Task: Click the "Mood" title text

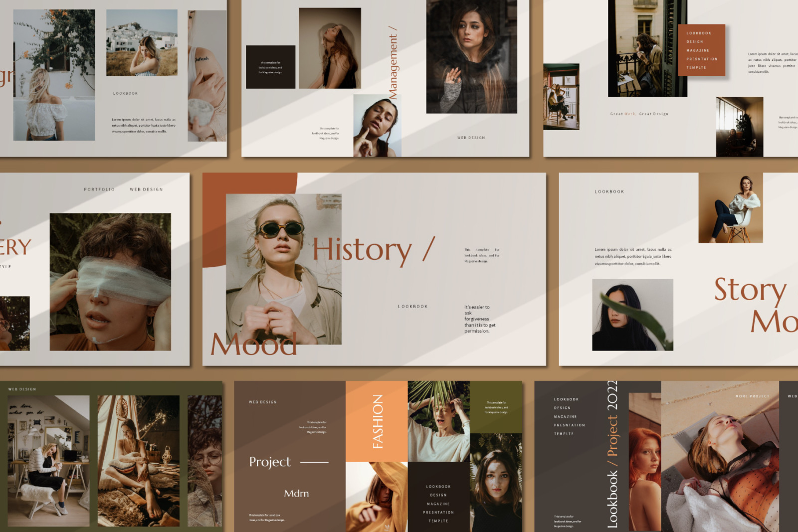Action: point(253,345)
